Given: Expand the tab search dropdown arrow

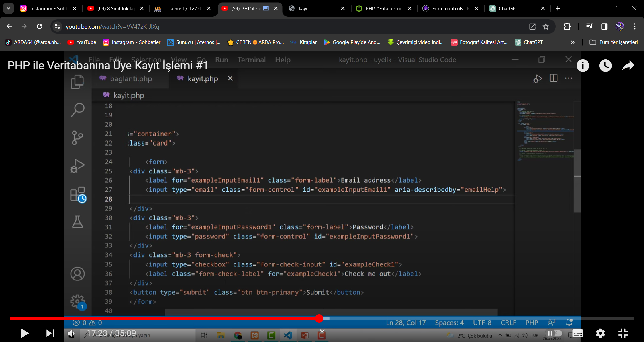Looking at the screenshot, I should click(8, 8).
